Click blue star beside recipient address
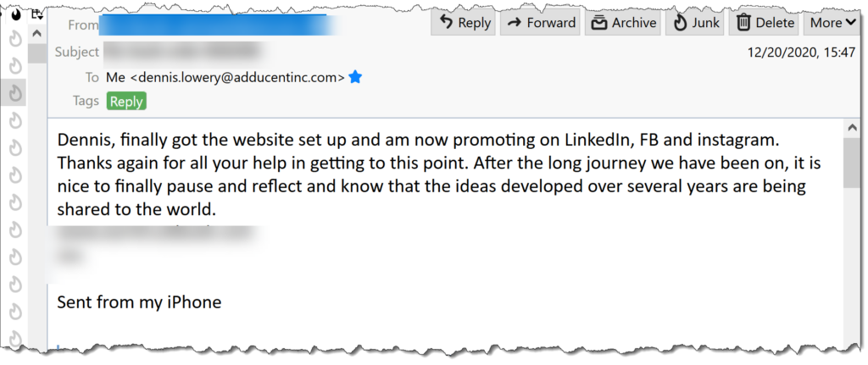Screen dimensions: 868x365 click(355, 77)
